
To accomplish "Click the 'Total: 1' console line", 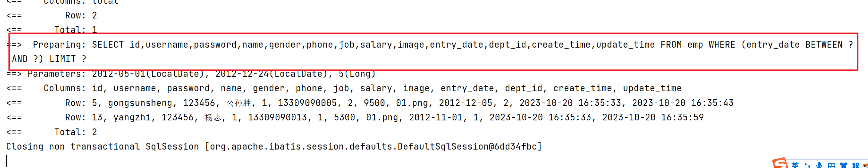I will pos(75,30).
